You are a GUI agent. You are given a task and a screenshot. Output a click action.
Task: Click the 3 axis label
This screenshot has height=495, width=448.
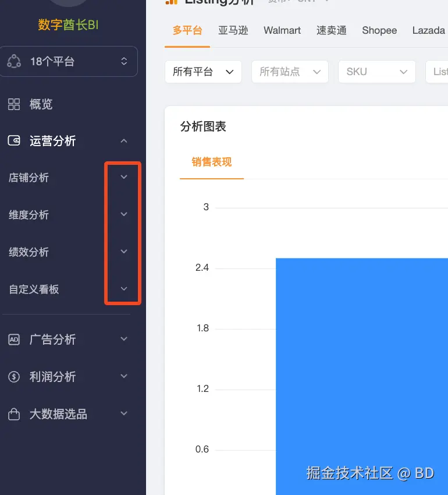pyautogui.click(x=206, y=207)
